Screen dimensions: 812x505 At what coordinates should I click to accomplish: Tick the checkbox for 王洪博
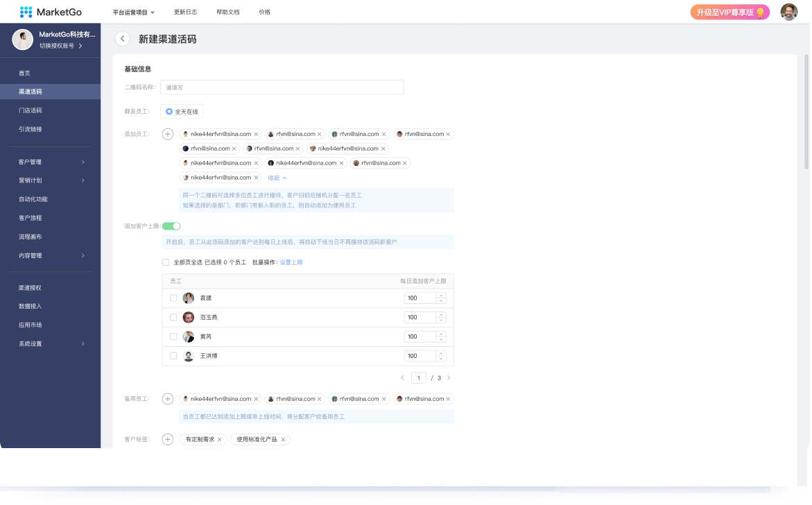tap(173, 356)
